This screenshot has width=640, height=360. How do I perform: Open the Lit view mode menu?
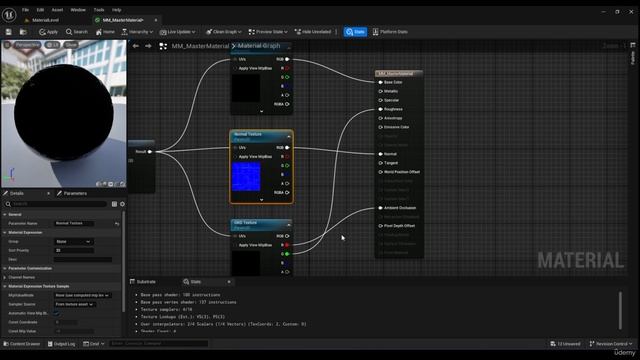coord(53,44)
